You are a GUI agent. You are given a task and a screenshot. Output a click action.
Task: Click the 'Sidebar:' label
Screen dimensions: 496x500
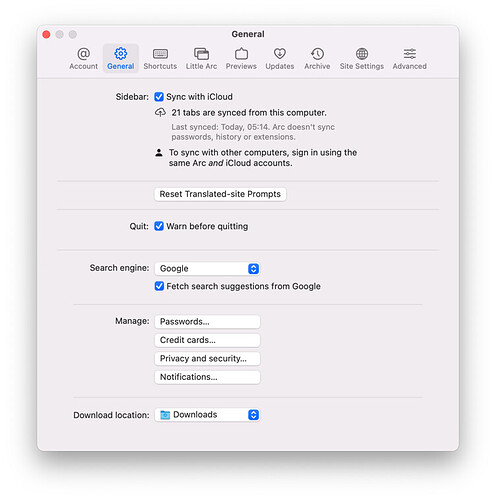(132, 97)
